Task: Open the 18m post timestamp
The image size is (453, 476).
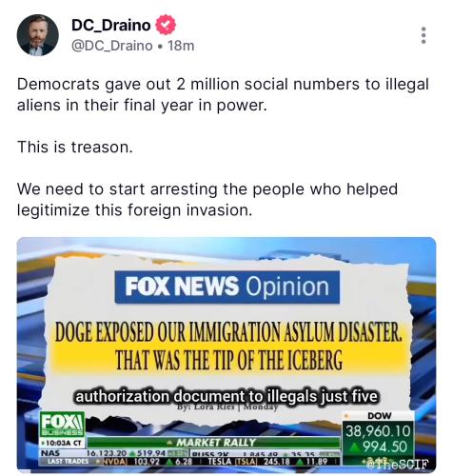Action: point(181,46)
